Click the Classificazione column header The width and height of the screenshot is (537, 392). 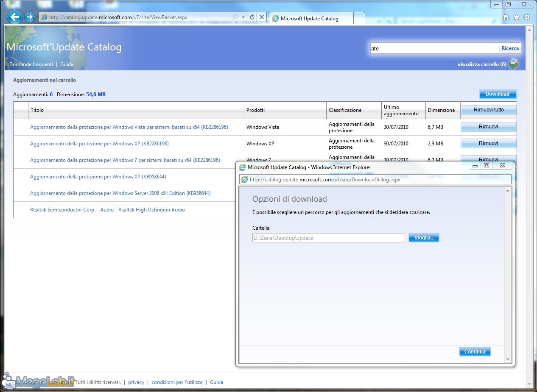[354, 110]
